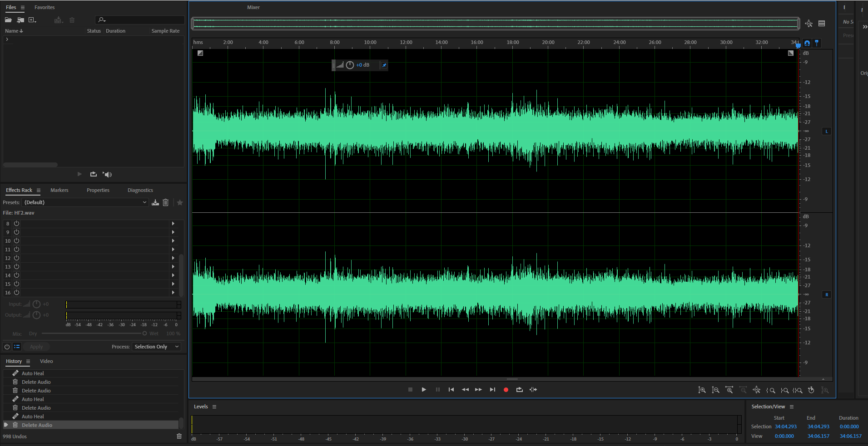The width and height of the screenshot is (868, 446).
Task: Open the overview list view icon
Action: [x=822, y=24]
